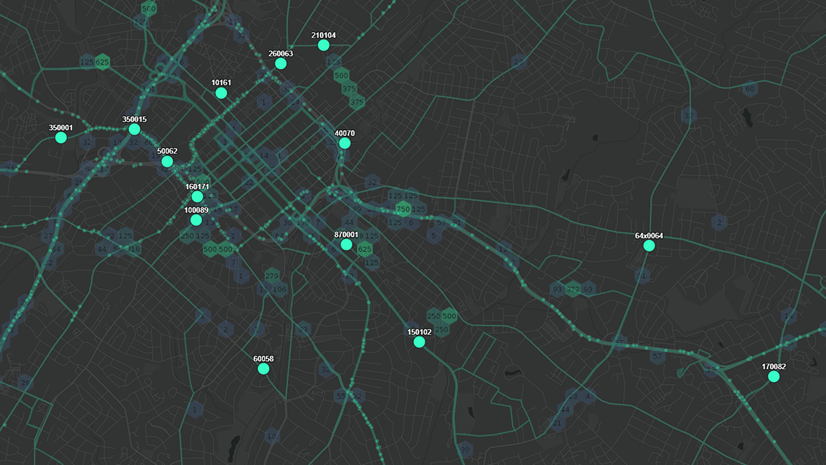The width and height of the screenshot is (826, 465).
Task: Click the circle marker for 10161
Action: 221,93
